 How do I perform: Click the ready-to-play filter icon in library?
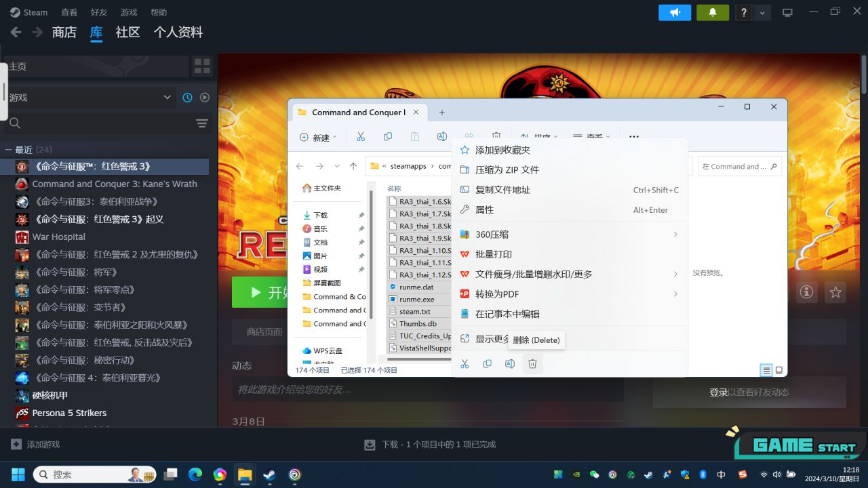pos(205,98)
